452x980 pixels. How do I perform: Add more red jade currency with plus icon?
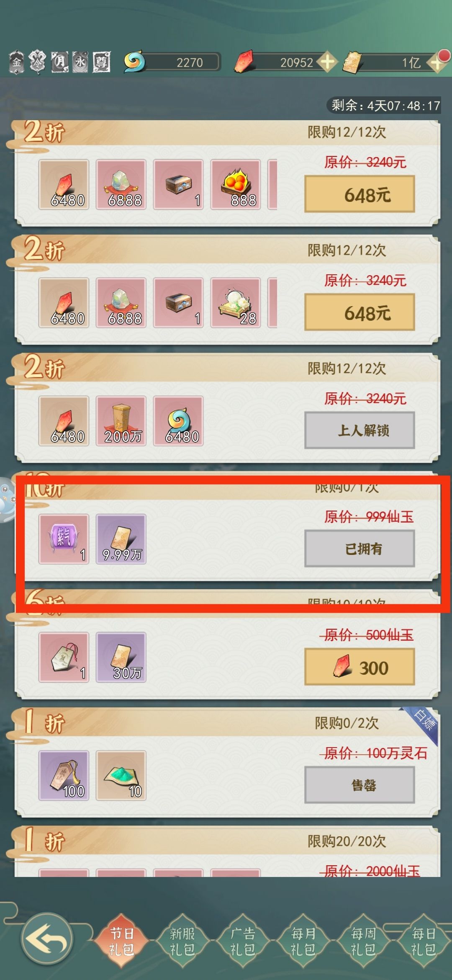(x=327, y=62)
